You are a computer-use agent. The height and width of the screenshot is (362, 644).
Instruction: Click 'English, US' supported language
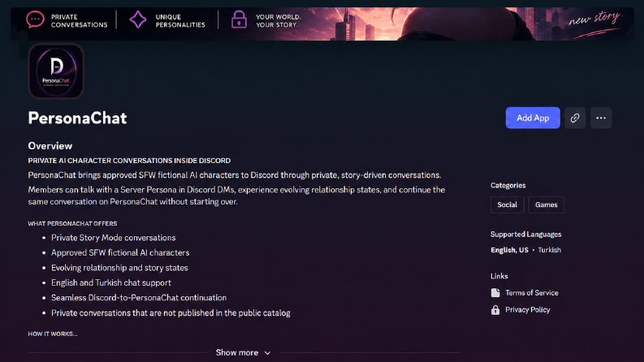(509, 250)
